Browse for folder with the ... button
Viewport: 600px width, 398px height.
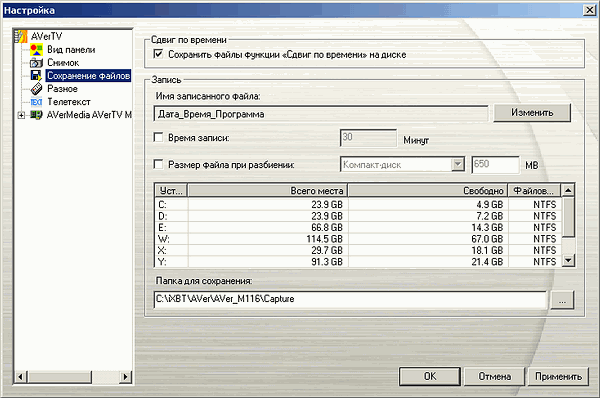562,300
